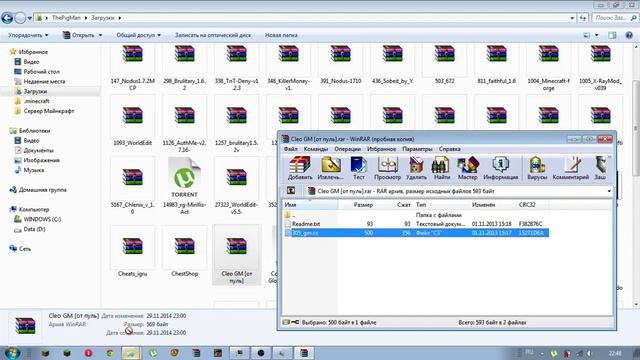The image size is (640, 360).
Task: Refresh the Explorer address bar
Action: tap(582, 18)
